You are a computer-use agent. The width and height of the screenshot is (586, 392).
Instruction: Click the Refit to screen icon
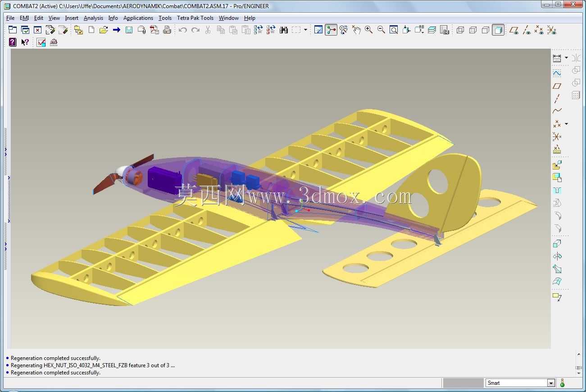394,30
